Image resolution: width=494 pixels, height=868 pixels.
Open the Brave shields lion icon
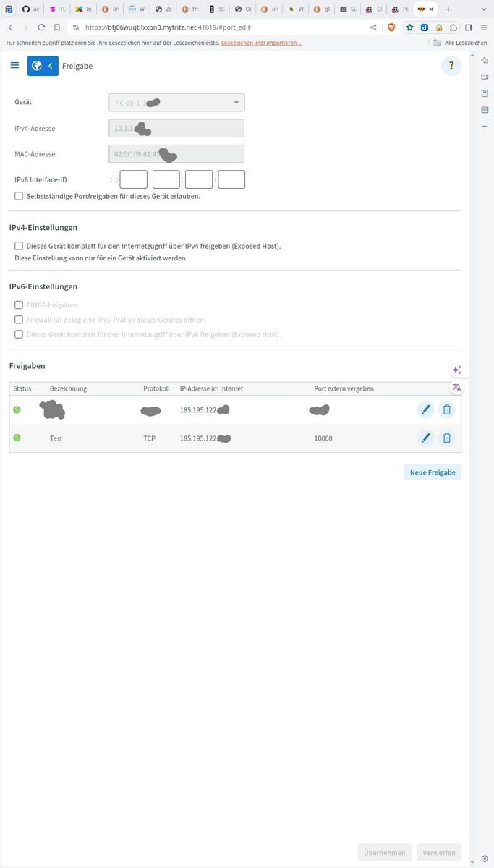click(x=391, y=27)
